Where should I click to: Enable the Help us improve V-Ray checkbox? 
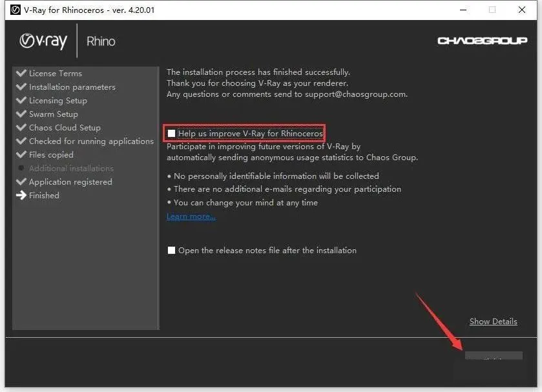click(x=171, y=134)
